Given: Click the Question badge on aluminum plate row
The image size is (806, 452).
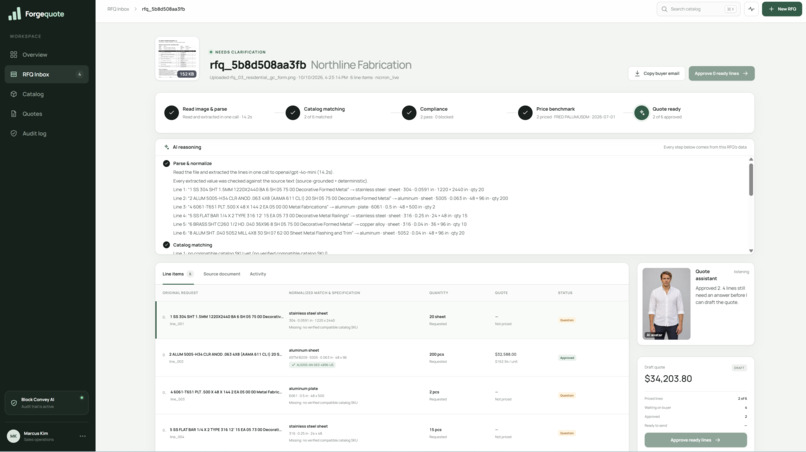Looking at the screenshot, I should (x=566, y=395).
